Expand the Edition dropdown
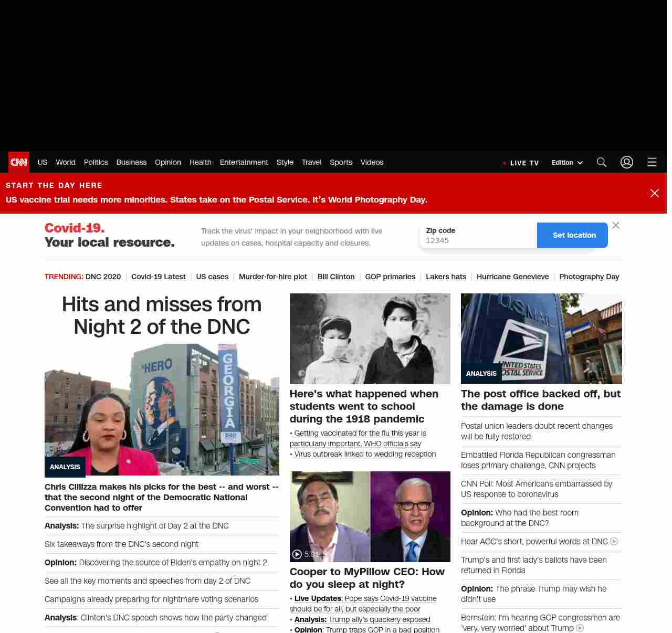 point(567,163)
